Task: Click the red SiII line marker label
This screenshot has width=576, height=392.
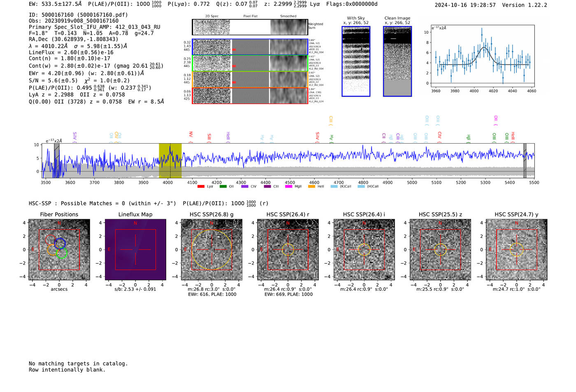Action: pos(209,138)
